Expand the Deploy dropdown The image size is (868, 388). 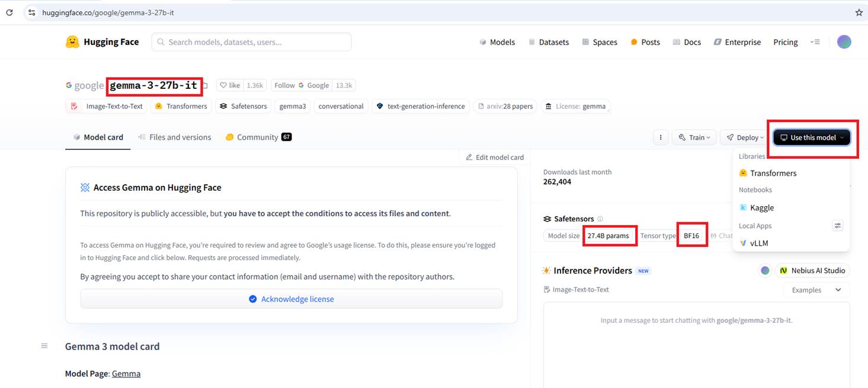[744, 137]
